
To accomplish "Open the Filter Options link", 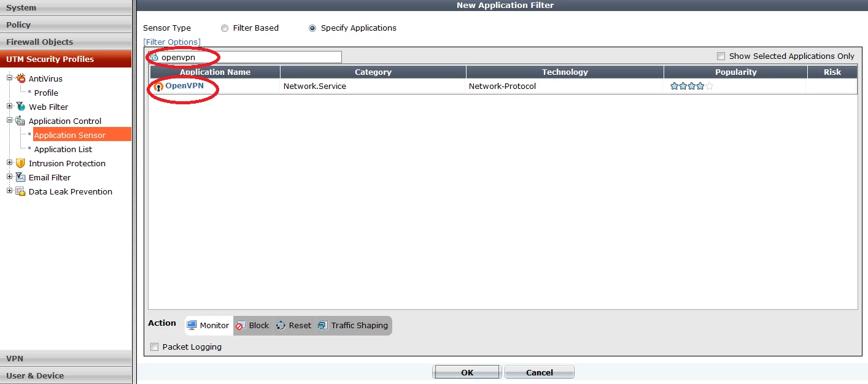I will pos(172,42).
